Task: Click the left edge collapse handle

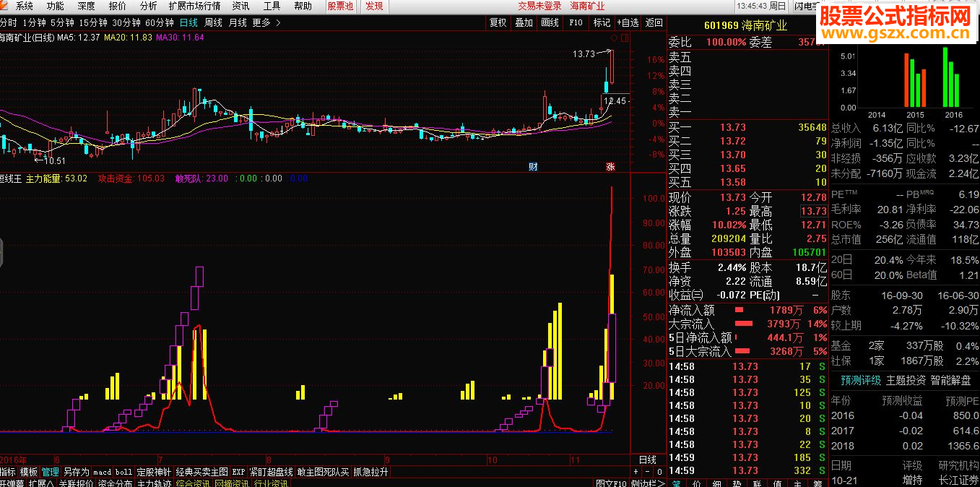Action: point(1,253)
